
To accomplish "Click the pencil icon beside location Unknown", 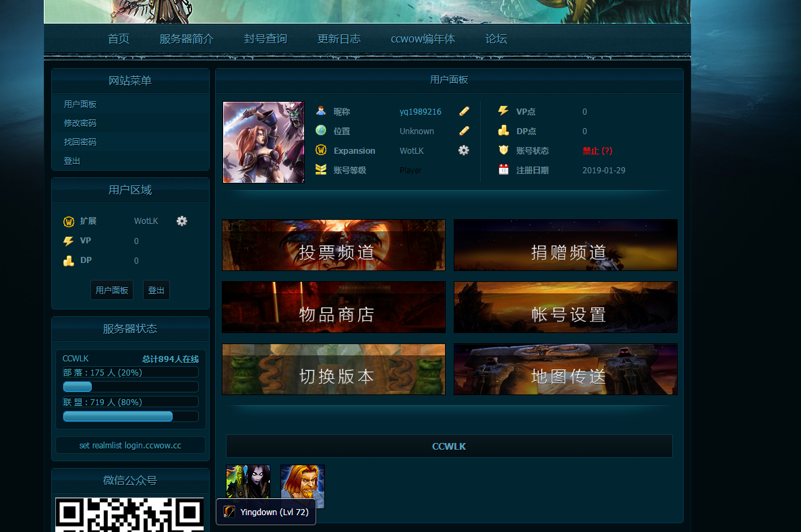I will [x=464, y=131].
